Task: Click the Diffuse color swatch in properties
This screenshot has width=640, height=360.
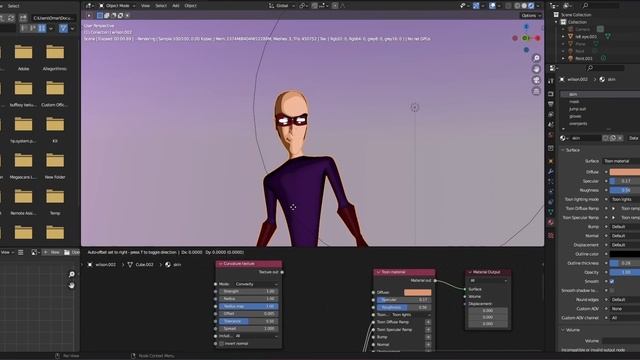Action: 624,172
